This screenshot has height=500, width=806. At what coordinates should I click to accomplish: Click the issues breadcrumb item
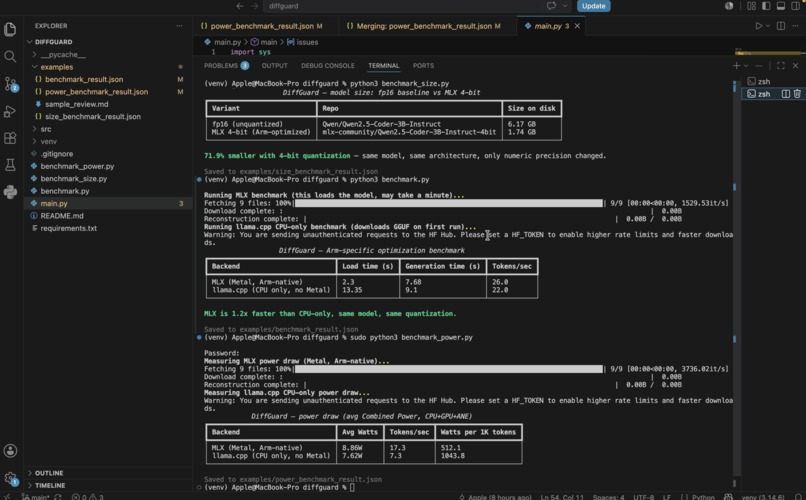302,42
